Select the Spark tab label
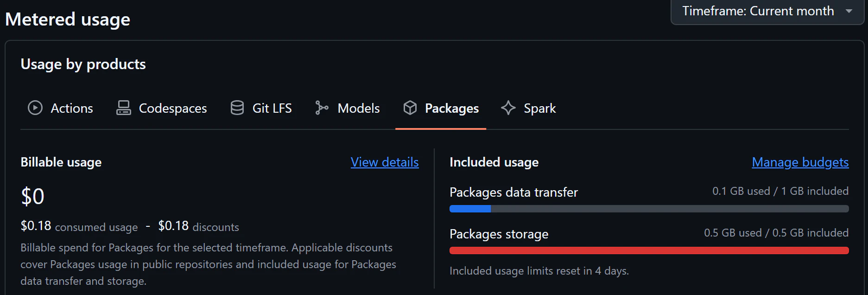868x295 pixels. tap(539, 108)
